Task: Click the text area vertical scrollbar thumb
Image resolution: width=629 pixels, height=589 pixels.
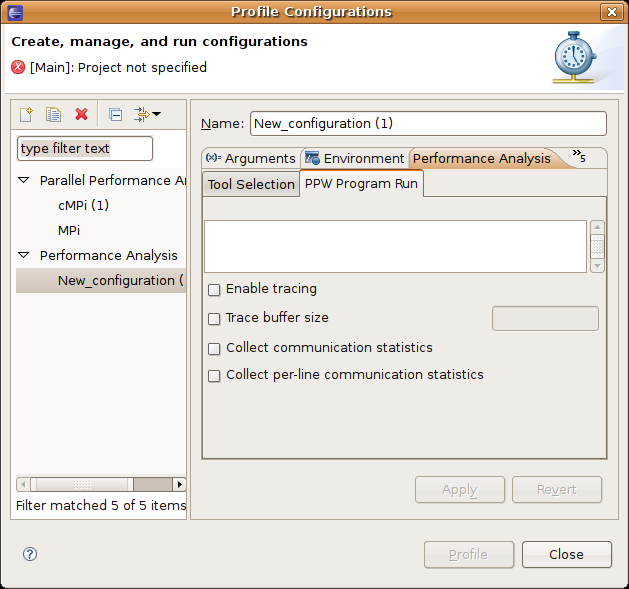Action: (597, 246)
